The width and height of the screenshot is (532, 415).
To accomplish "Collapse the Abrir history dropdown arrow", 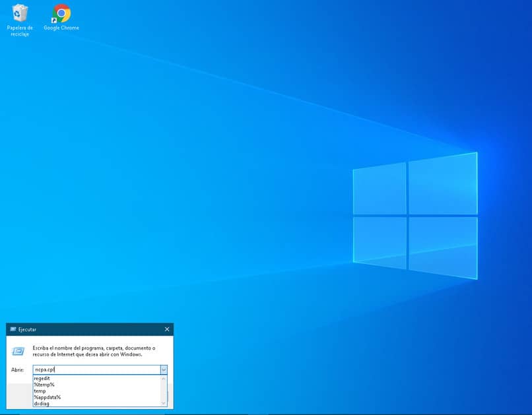I will 164,370.
